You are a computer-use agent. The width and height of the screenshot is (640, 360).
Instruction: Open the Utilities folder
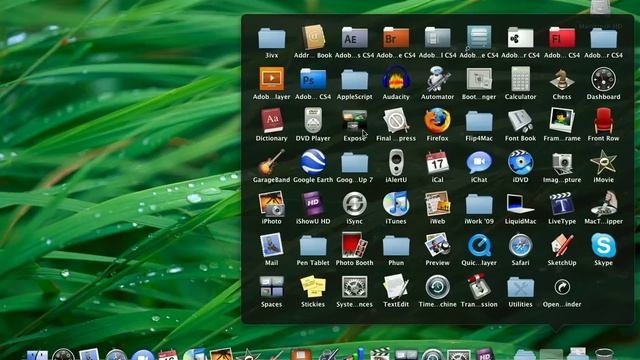[520, 287]
